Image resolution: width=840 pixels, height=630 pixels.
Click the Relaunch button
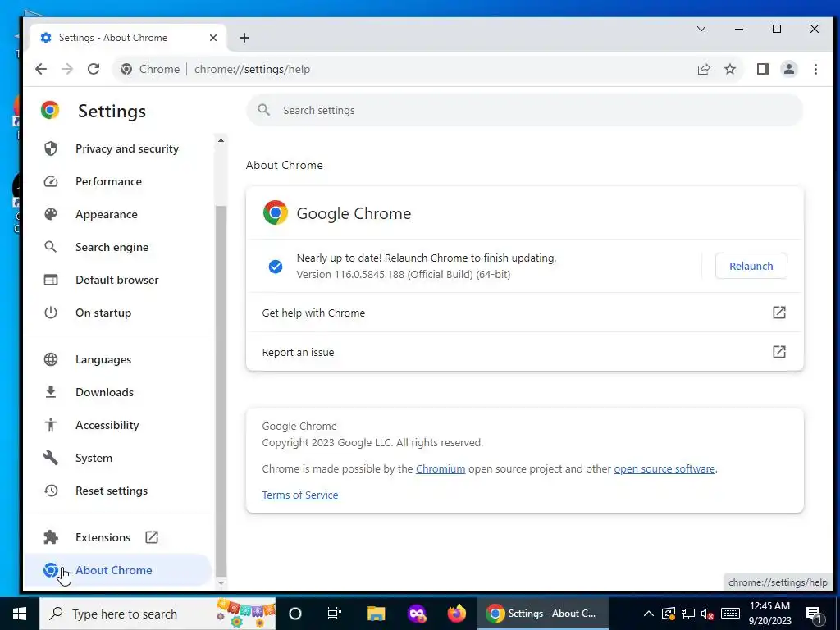[x=751, y=266]
